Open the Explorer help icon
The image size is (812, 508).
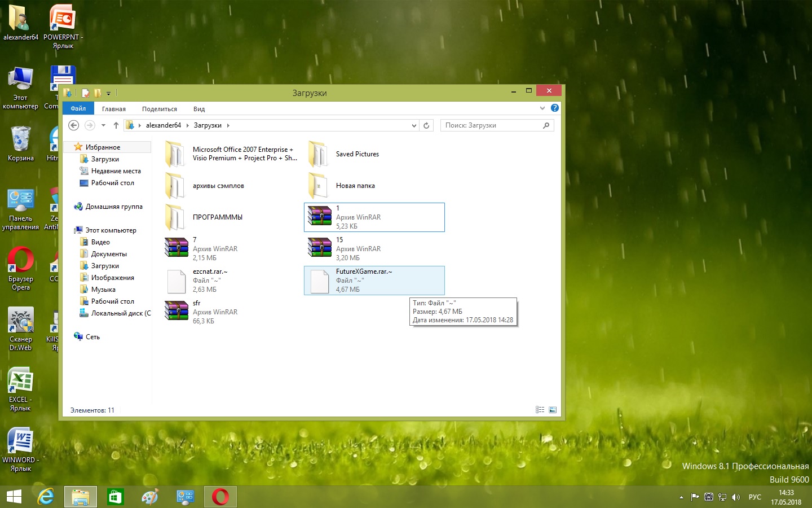555,108
